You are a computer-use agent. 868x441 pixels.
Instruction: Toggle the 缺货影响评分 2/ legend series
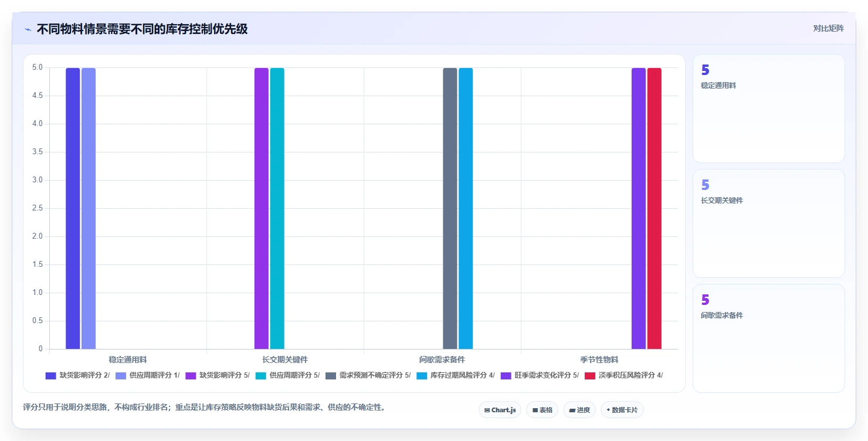tap(77, 375)
